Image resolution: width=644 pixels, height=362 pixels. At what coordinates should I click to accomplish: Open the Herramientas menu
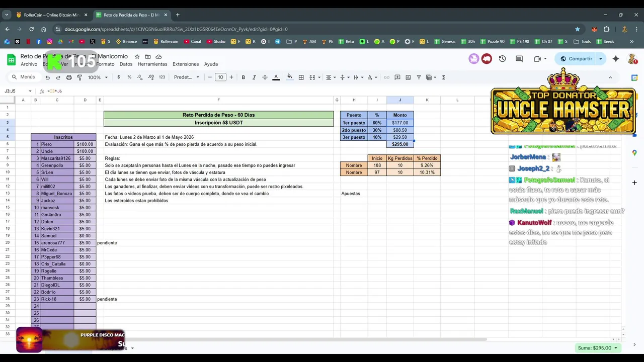click(152, 64)
